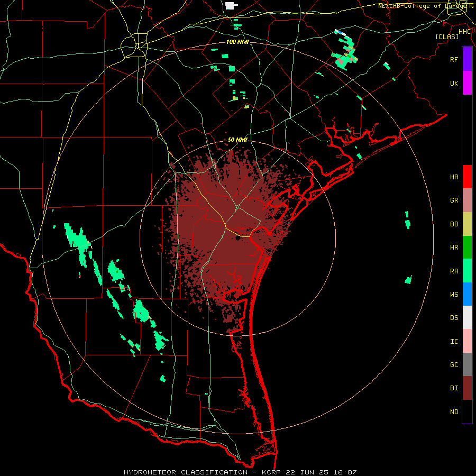Click the HA legend label
The width and height of the screenshot is (476, 476).
click(x=454, y=177)
